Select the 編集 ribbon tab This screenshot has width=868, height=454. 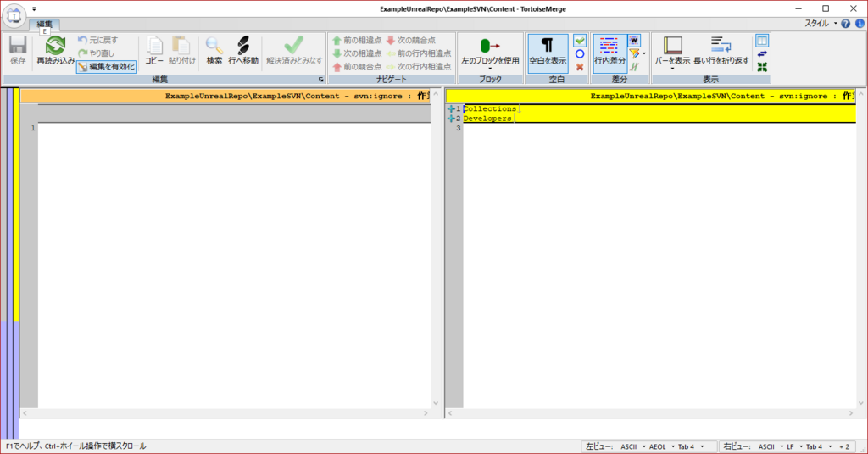click(44, 25)
